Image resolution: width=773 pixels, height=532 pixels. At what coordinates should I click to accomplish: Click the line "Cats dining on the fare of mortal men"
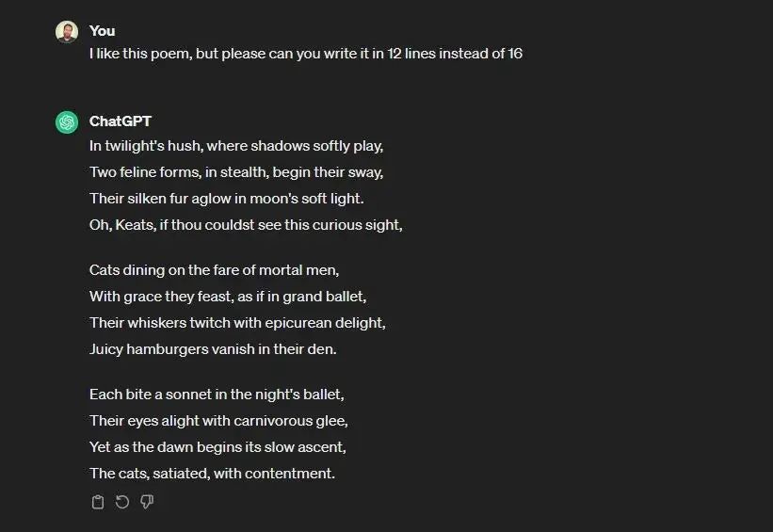point(214,270)
